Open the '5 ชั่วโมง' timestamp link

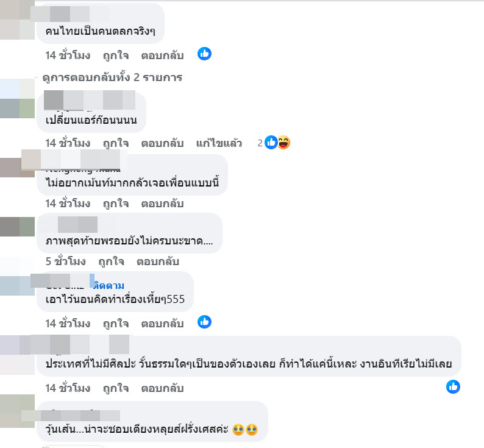[x=66, y=261]
